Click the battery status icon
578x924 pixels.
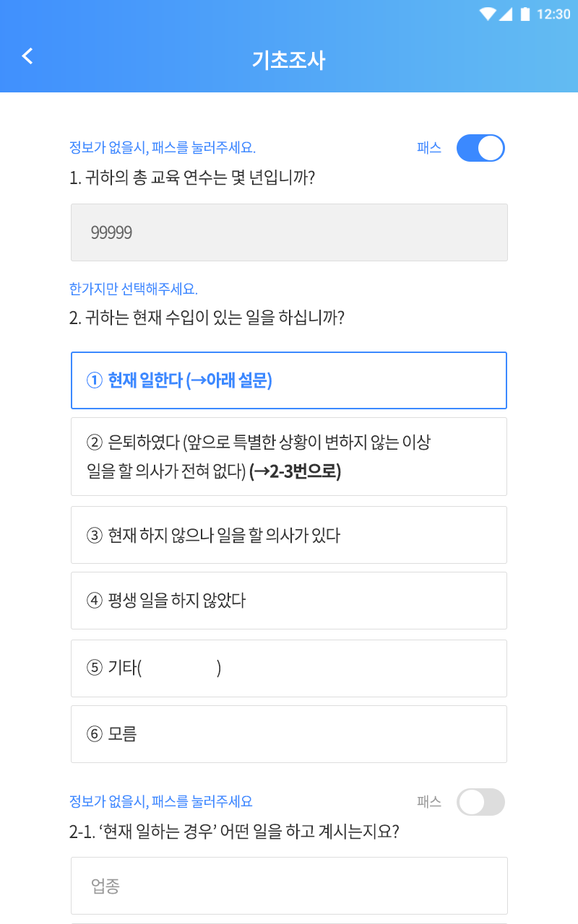[x=525, y=14]
